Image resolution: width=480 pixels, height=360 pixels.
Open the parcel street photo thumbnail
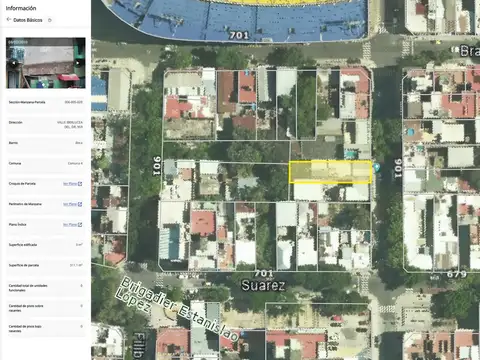[x=46, y=63]
